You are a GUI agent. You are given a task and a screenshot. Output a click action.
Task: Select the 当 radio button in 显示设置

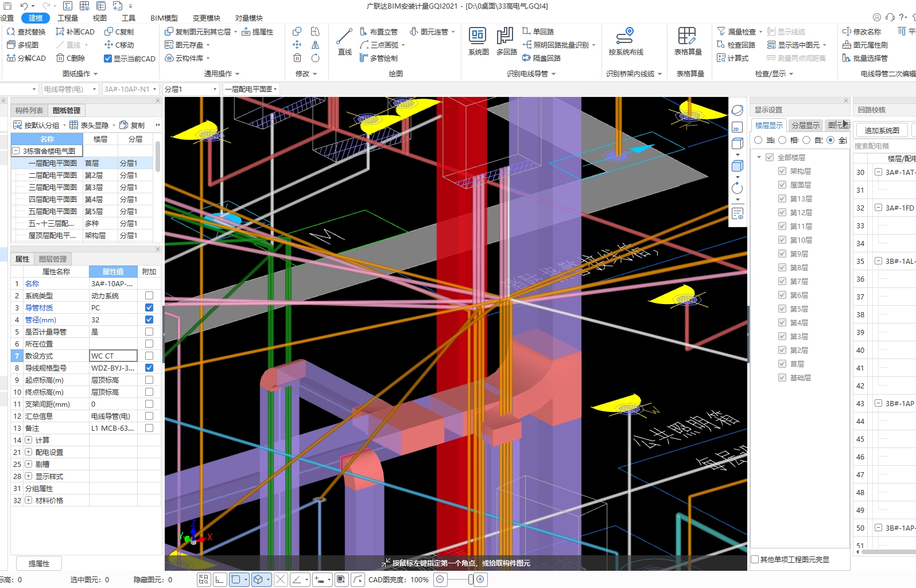[x=758, y=140]
